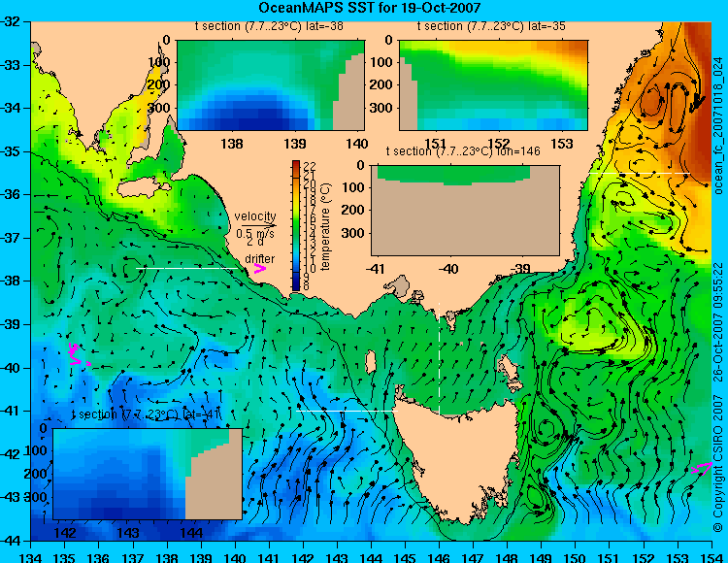Viewport: 728px width, 563px height.
Task: Click the 't section (7.7..23°C) lat=-35' heading
Action: click(491, 26)
